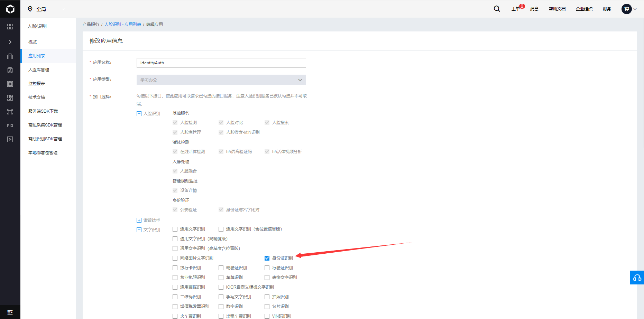Expand the 语音技术 interface group

click(x=139, y=220)
